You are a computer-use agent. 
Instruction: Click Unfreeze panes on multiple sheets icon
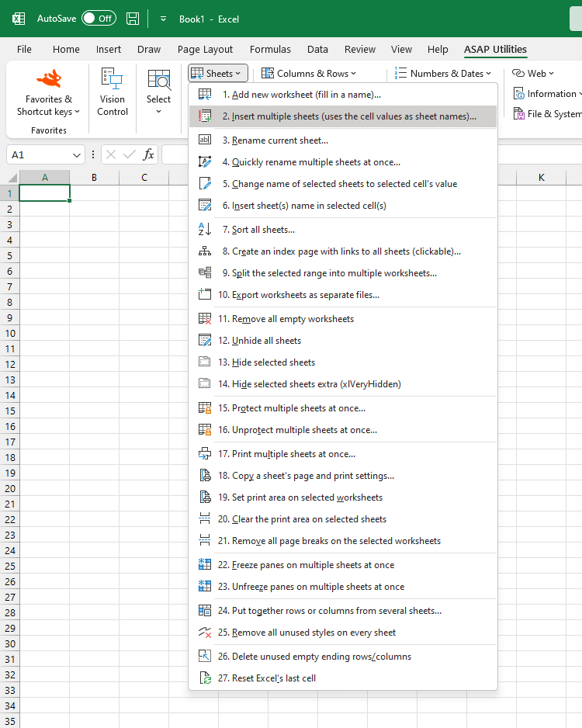[205, 587]
